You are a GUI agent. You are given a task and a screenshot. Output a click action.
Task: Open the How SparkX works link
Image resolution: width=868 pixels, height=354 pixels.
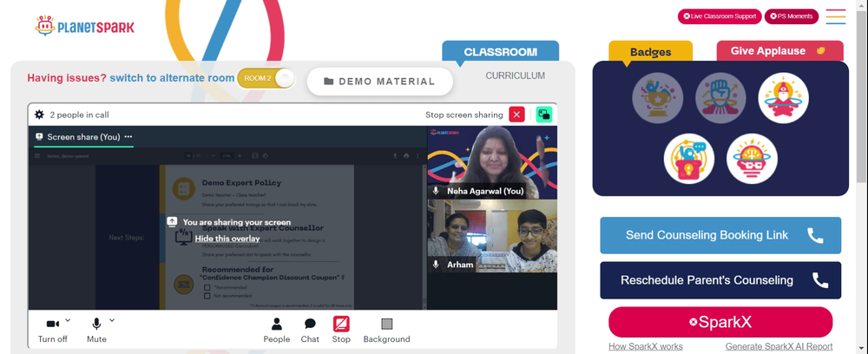click(x=646, y=346)
